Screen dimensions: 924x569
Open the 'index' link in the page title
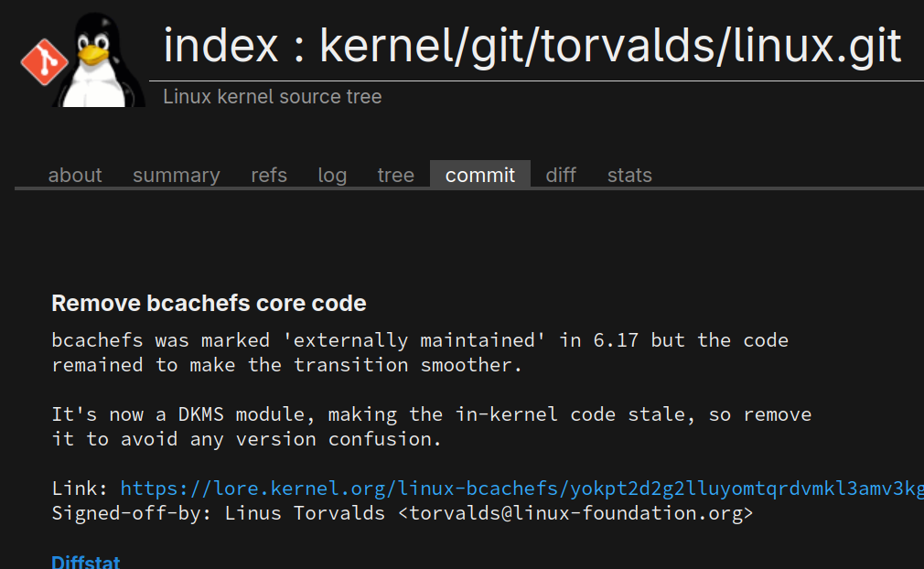click(220, 46)
